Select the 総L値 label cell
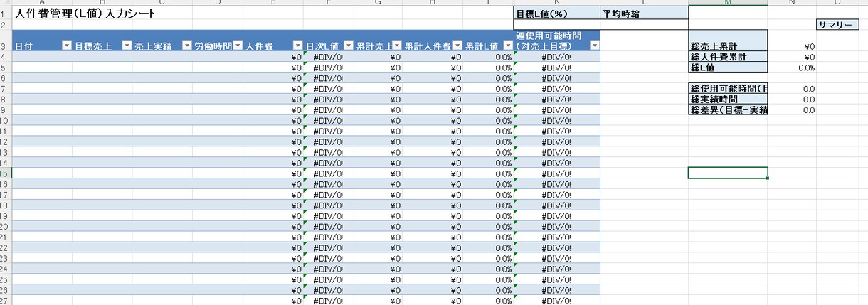This screenshot has width=868, height=305. pyautogui.click(x=728, y=68)
